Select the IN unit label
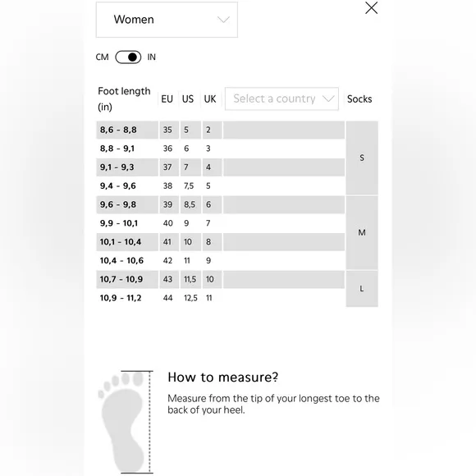Image resolution: width=476 pixels, height=476 pixels. [152, 57]
